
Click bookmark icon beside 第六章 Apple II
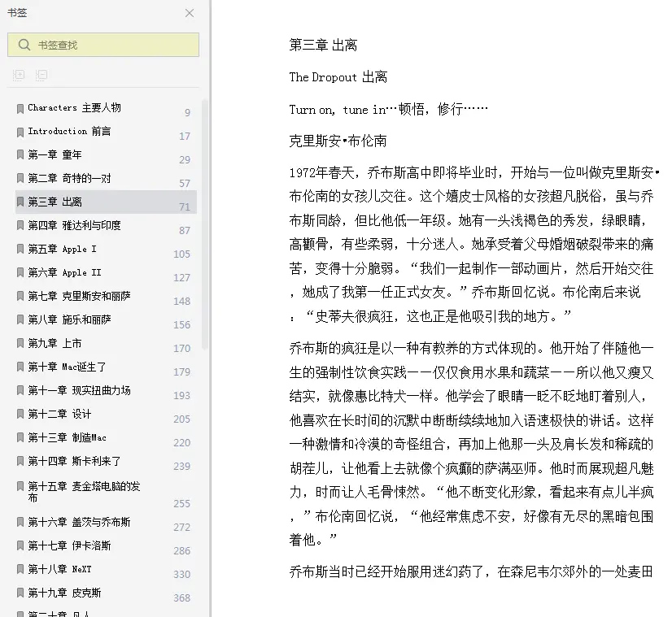pyautogui.click(x=20, y=272)
